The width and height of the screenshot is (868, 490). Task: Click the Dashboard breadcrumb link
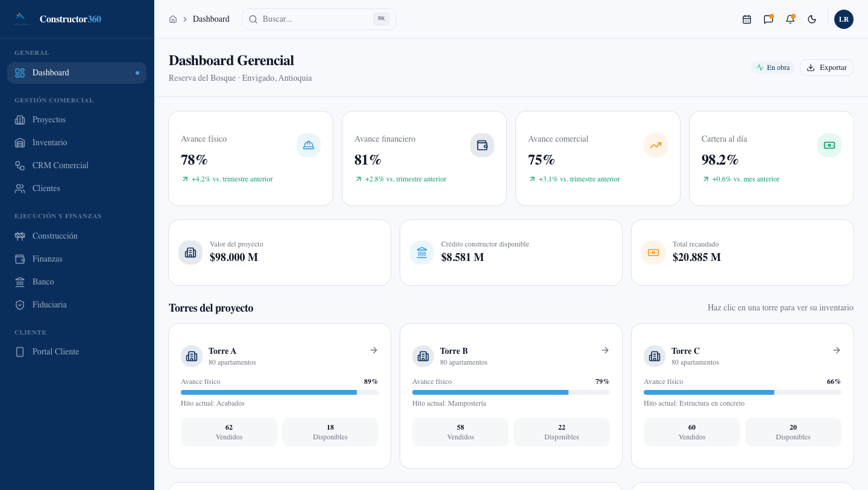pos(211,19)
